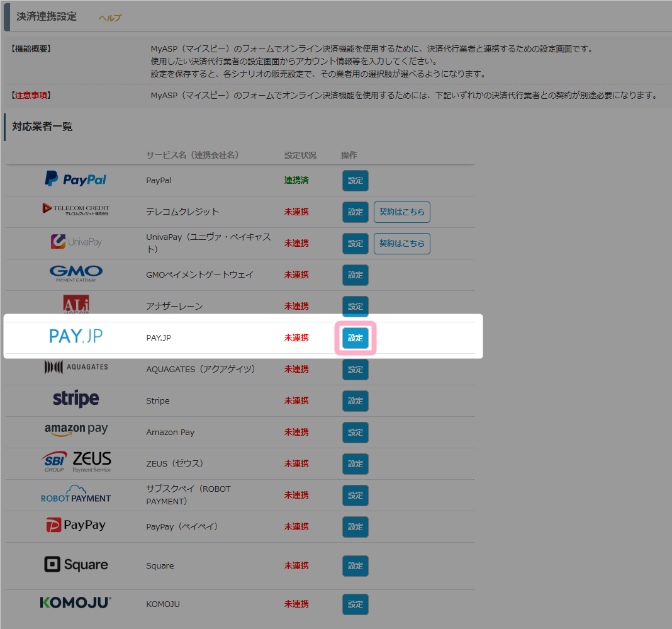The image size is (672, 629).
Task: Click the Amazon Pay logo
Action: click(x=76, y=430)
